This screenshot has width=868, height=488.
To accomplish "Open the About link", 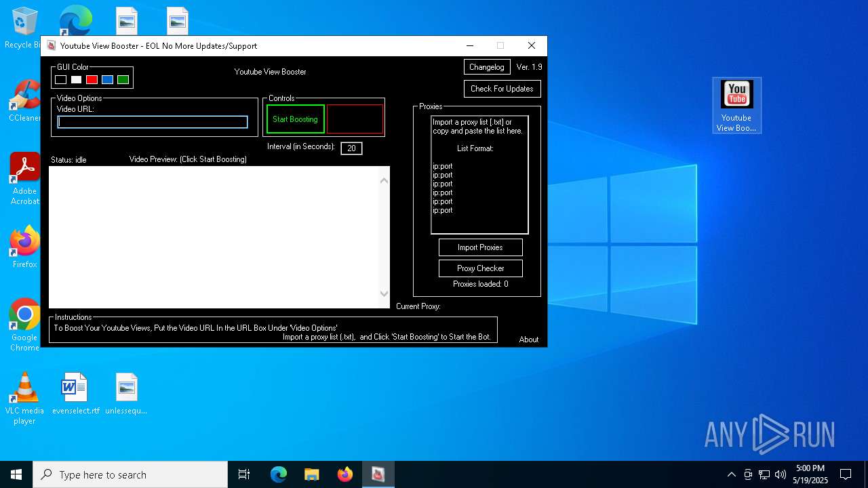I will pos(529,340).
